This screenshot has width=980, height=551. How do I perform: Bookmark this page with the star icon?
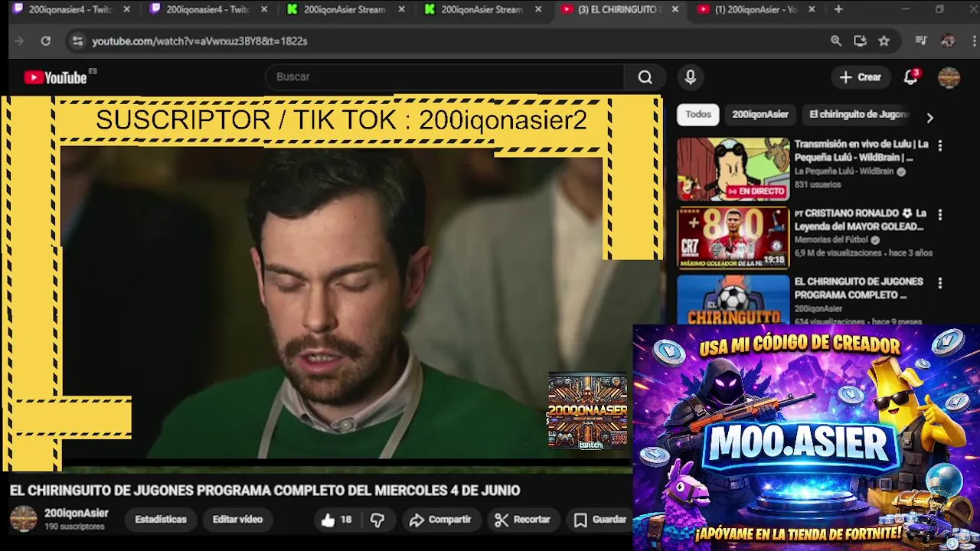pos(884,41)
